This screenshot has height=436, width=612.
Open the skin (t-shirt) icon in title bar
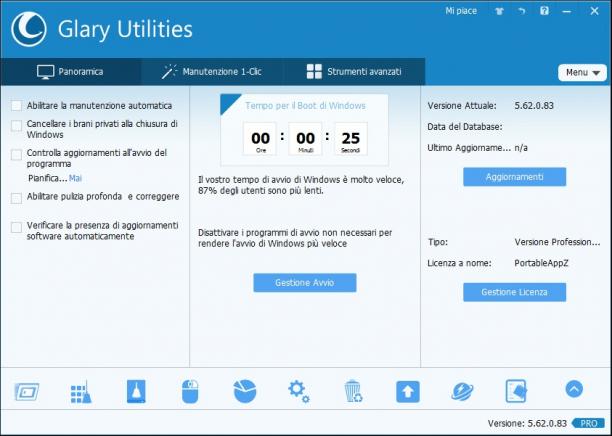499,11
